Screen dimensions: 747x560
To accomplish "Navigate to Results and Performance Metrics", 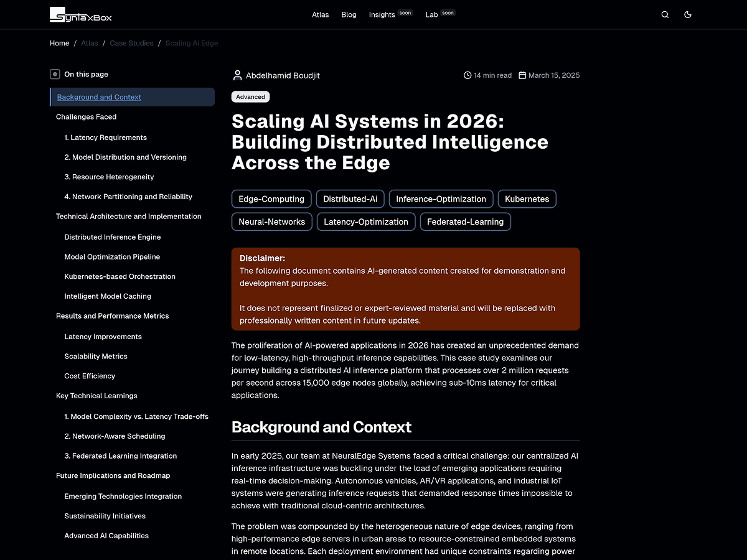I will click(112, 316).
